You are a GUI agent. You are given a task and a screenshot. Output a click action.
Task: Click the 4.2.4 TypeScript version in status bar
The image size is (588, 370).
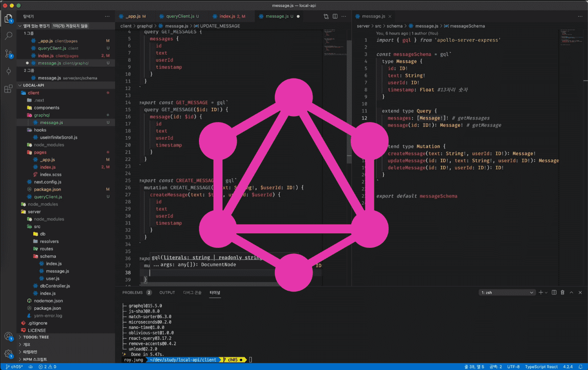pos(568,367)
